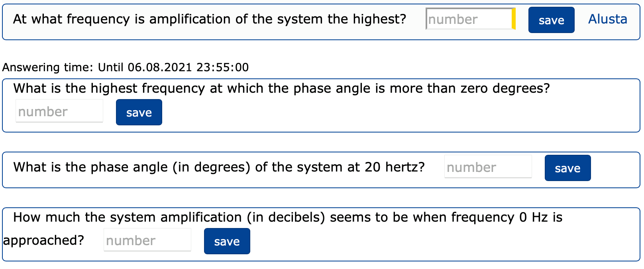Click the answering time deadline text
Image resolution: width=644 pixels, height=269 pixels.
(x=126, y=67)
